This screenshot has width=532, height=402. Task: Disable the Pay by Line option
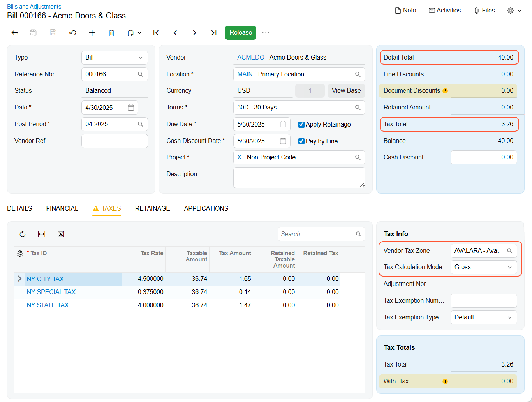[x=301, y=141]
